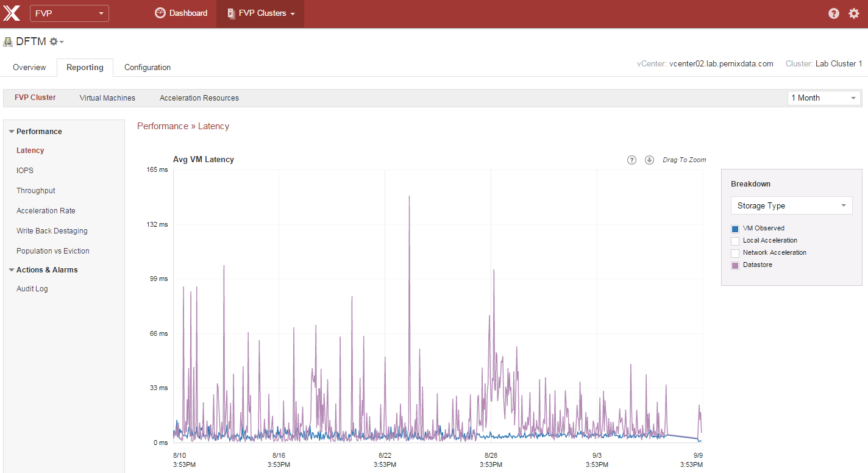Toggle the VM Observed checkbox
Viewport: 868px width, 473px height.
pos(735,229)
